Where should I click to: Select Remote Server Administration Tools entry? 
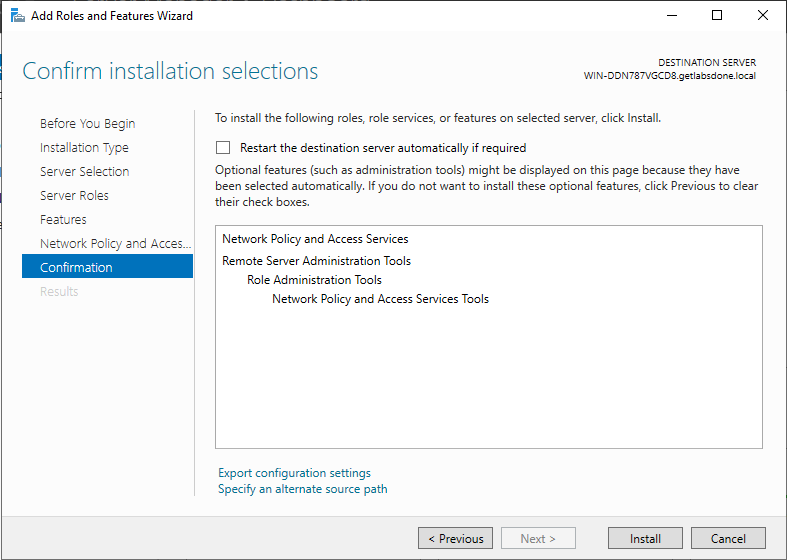pyautogui.click(x=317, y=261)
